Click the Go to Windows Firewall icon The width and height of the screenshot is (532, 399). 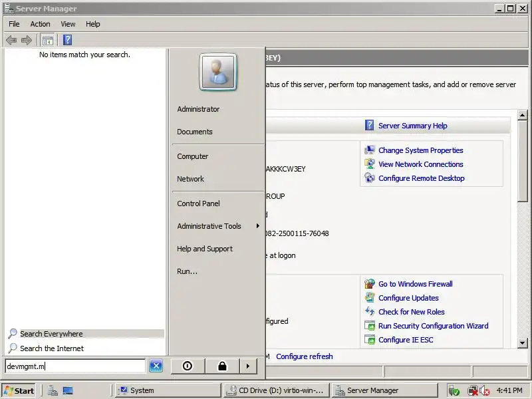(x=370, y=284)
